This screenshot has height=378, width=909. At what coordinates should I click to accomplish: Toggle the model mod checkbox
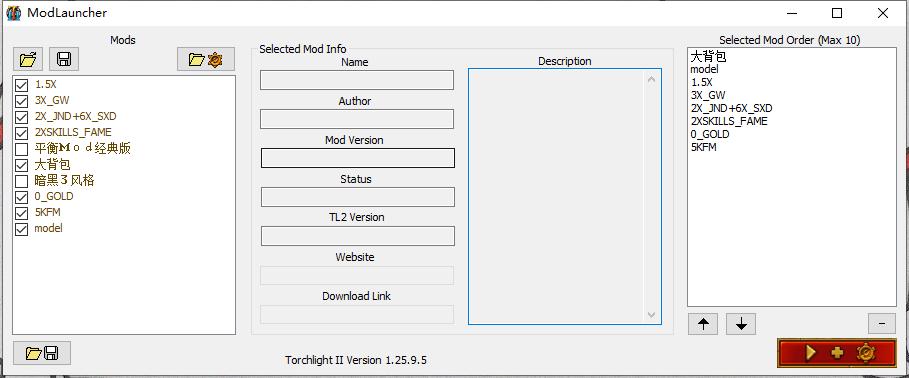tap(21, 230)
